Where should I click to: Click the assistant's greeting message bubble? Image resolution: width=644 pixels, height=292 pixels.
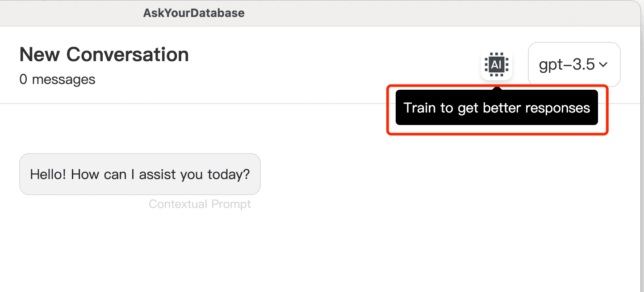pyautogui.click(x=140, y=174)
